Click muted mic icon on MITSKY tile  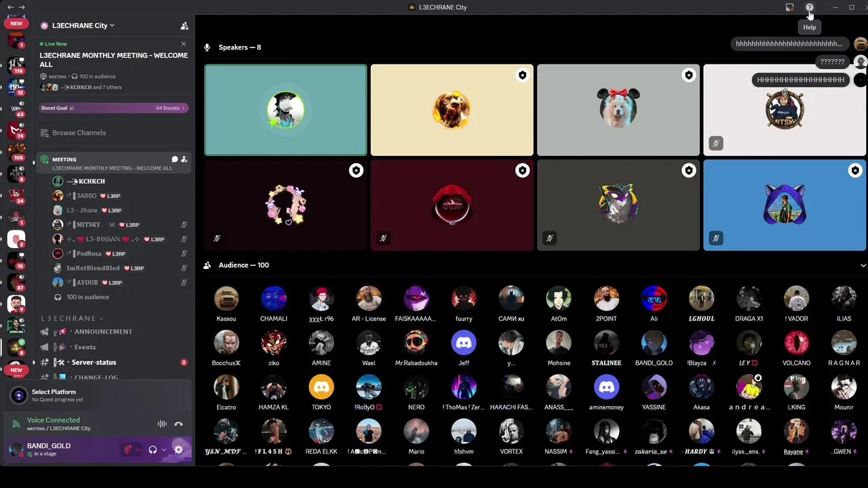tap(716, 143)
